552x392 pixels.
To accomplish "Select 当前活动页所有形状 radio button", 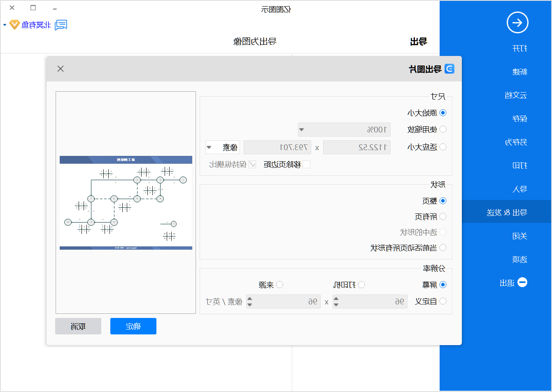I will (443, 248).
